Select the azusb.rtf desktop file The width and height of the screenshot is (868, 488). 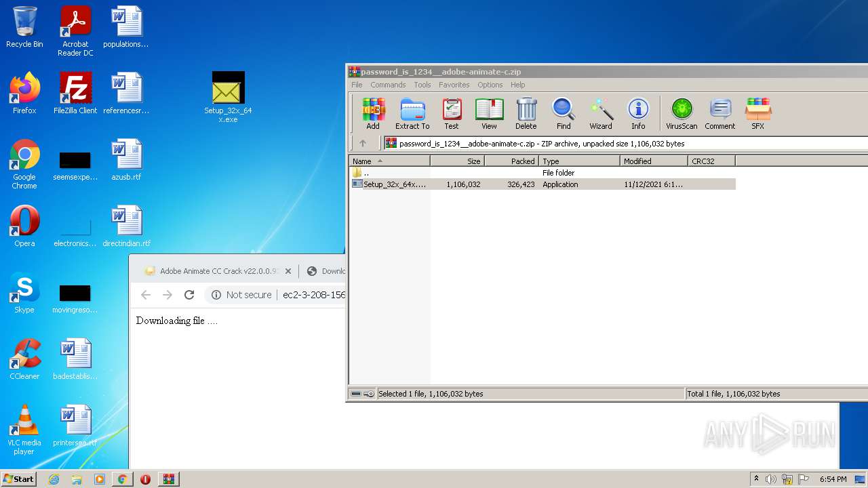pyautogui.click(x=126, y=160)
